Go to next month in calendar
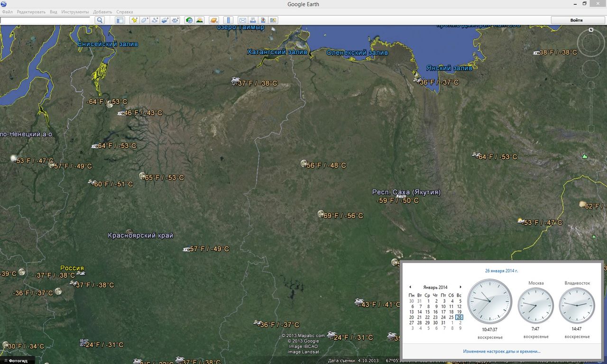 click(x=460, y=287)
